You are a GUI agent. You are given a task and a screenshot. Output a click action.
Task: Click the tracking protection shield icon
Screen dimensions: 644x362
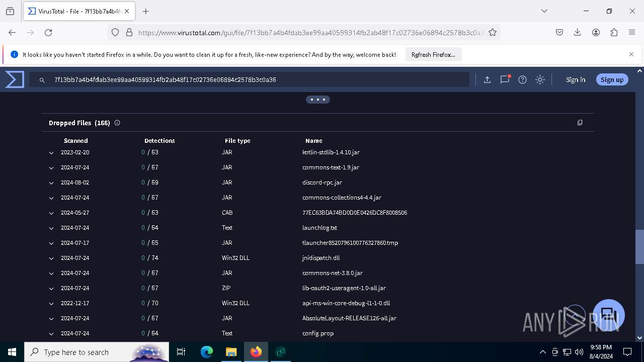coord(115,32)
